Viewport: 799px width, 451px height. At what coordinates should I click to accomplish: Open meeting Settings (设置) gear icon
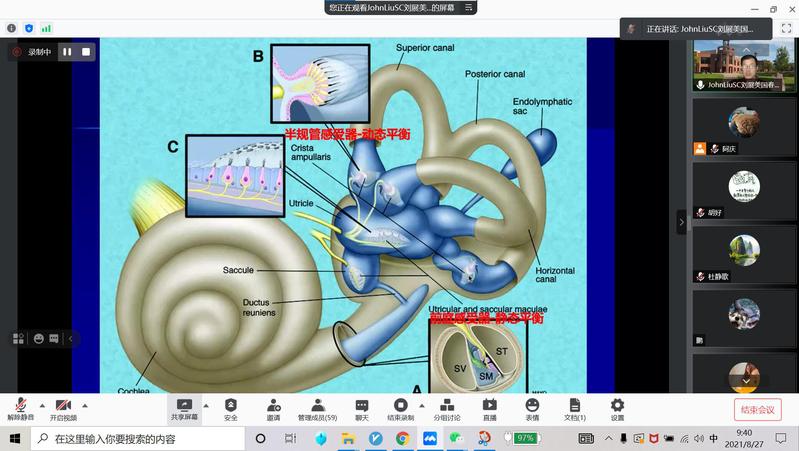tap(617, 406)
